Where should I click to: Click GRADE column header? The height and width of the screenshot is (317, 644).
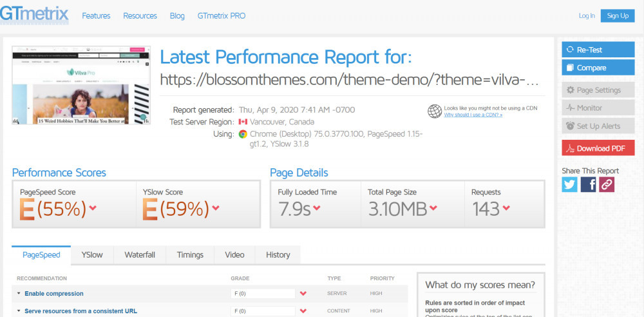[x=240, y=279]
